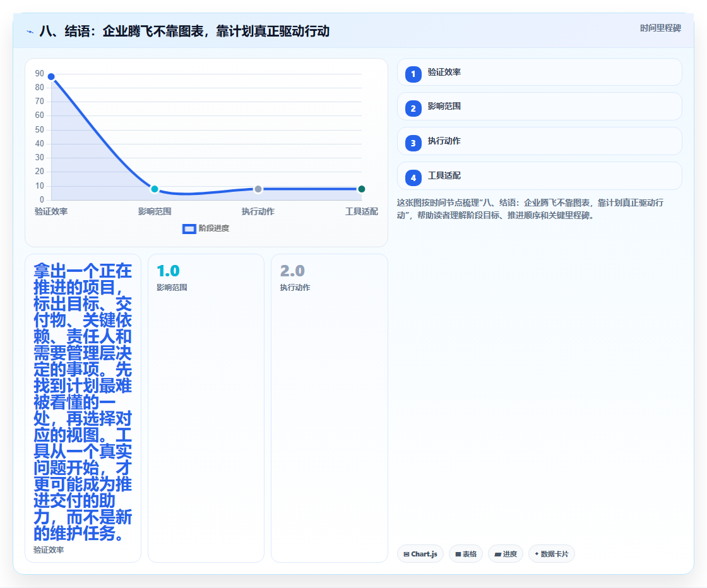
Task: Click the 验证效率 x-axis label
Action: (51, 211)
